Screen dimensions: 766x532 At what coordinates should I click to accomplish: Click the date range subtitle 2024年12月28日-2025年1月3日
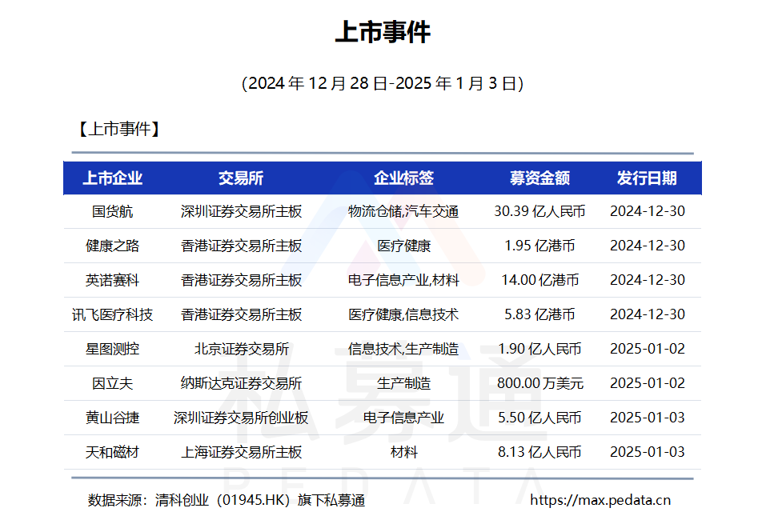point(383,83)
